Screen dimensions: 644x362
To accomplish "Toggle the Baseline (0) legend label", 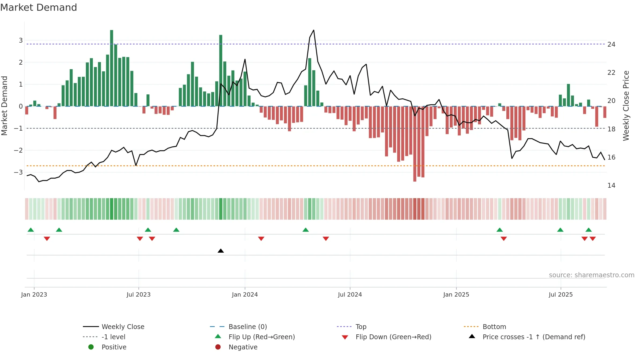I will pyautogui.click(x=248, y=327).
